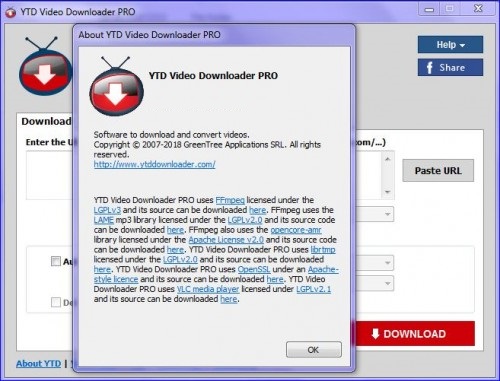
Task: Open the LGPLv2.1 license link
Action: 314,289
